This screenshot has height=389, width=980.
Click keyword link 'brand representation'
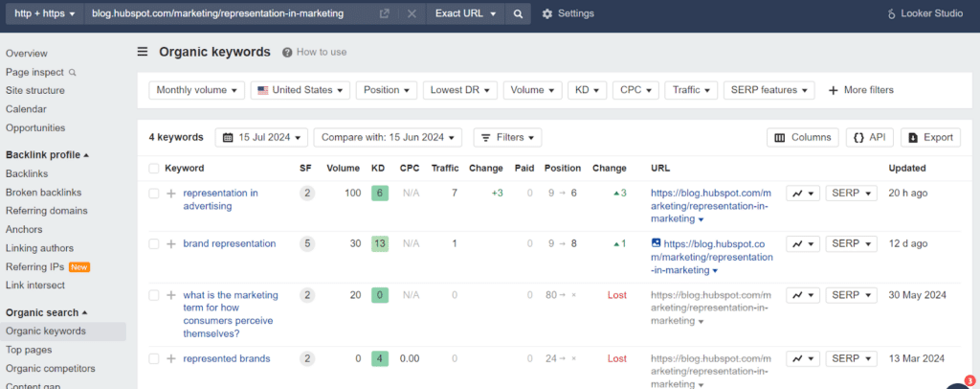pos(230,244)
